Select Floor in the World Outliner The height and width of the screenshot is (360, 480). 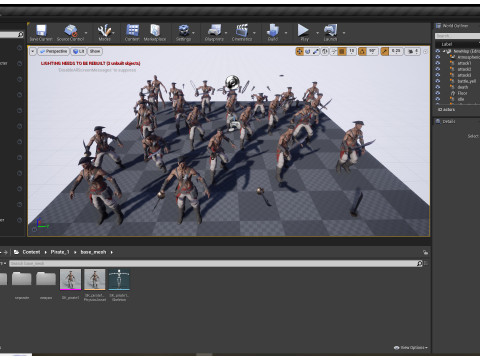[x=462, y=93]
